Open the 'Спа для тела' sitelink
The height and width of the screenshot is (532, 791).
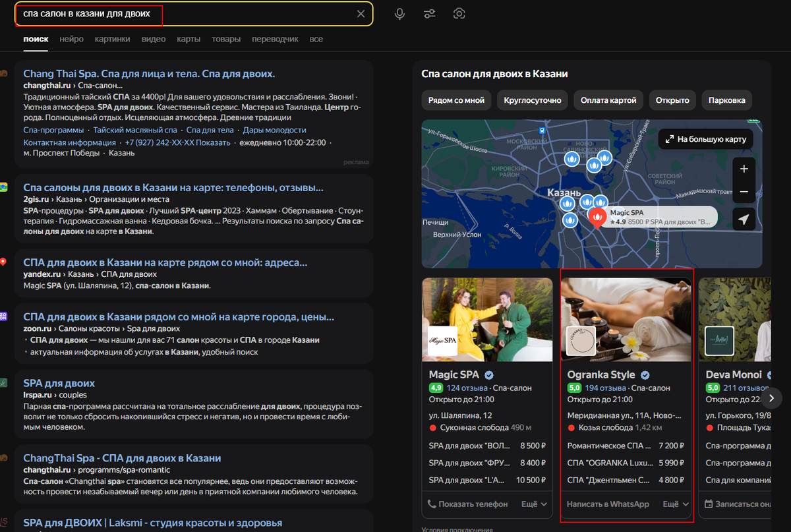(211, 131)
